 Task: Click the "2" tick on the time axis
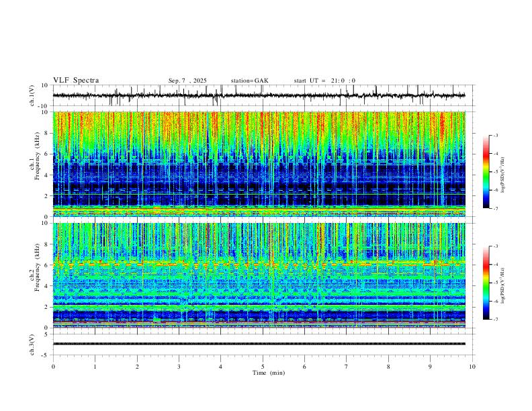coord(137,367)
